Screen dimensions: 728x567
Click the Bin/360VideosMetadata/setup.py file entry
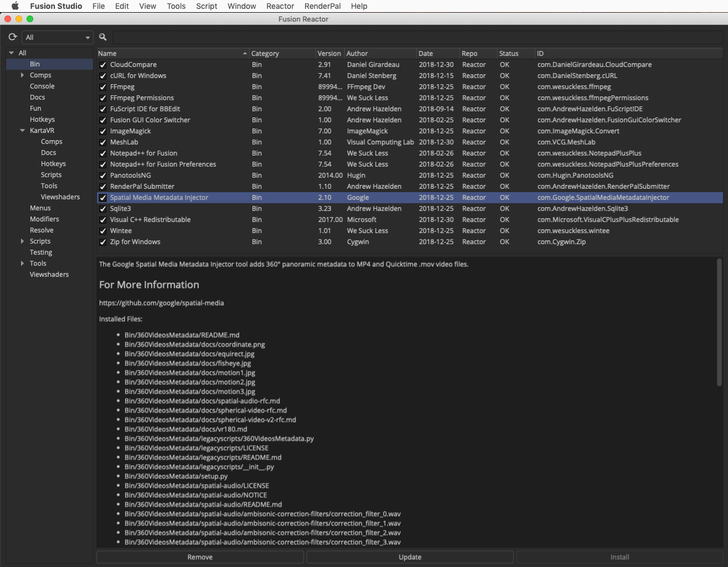[176, 476]
